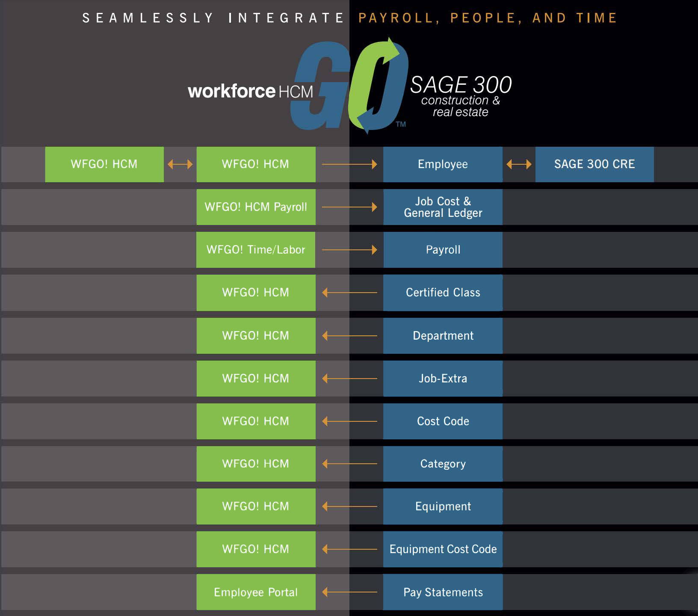Viewport: 698px width, 616px height.
Task: Click the Job-Extra box
Action: click(x=443, y=379)
